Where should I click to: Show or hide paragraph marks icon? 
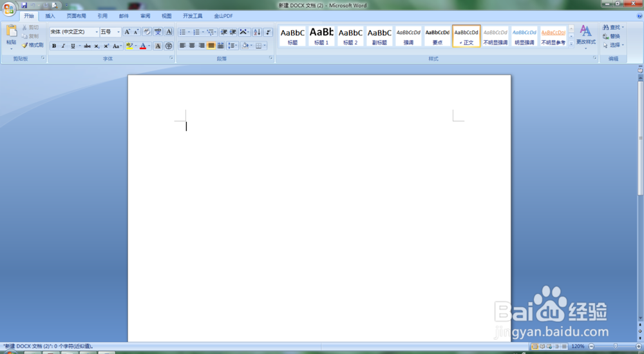(268, 32)
